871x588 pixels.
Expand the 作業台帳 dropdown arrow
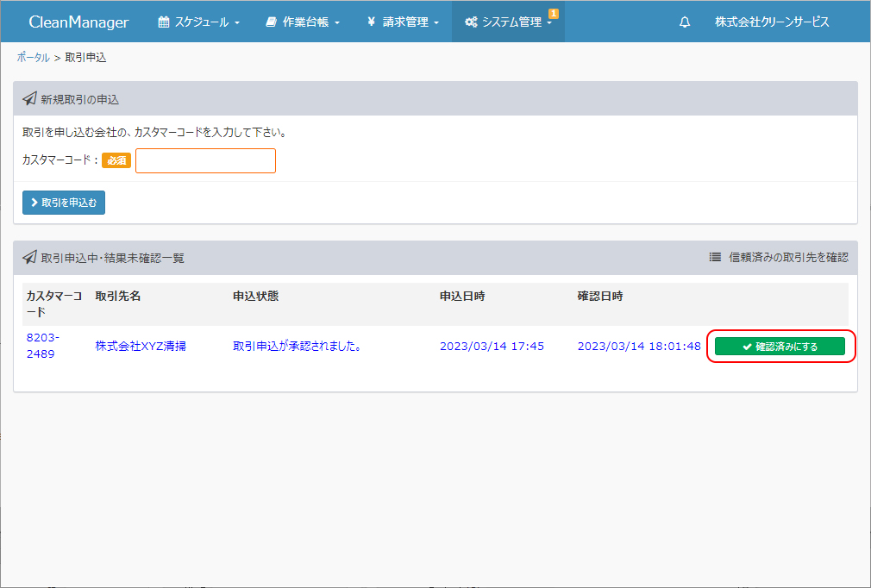coord(337,23)
